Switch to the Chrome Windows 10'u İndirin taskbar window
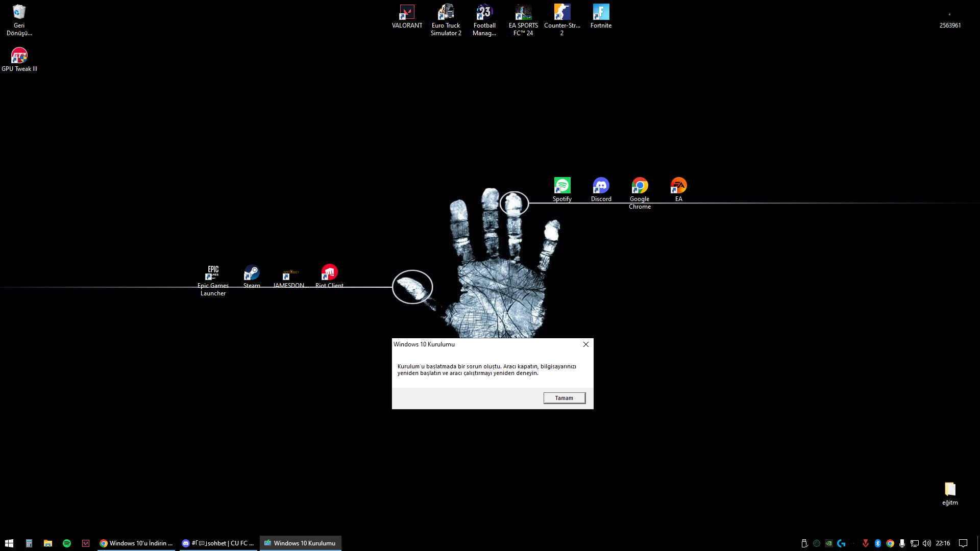The height and width of the screenshot is (551, 980). [x=136, y=543]
